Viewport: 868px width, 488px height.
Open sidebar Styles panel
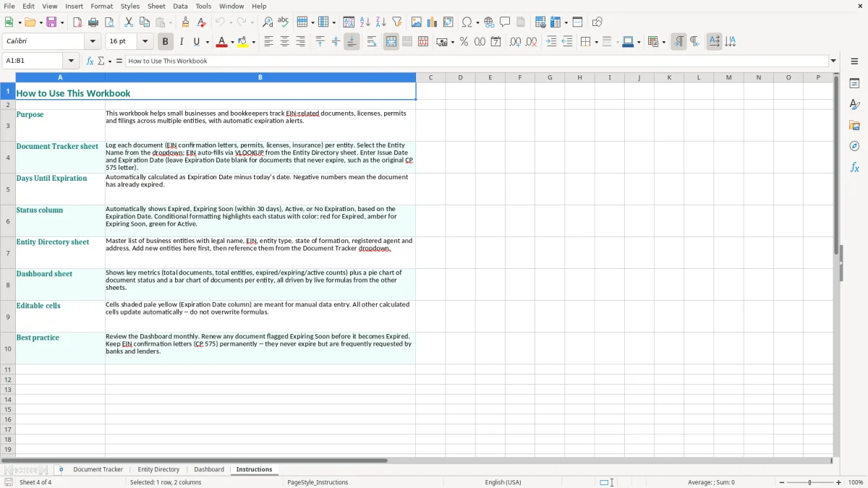tap(854, 104)
